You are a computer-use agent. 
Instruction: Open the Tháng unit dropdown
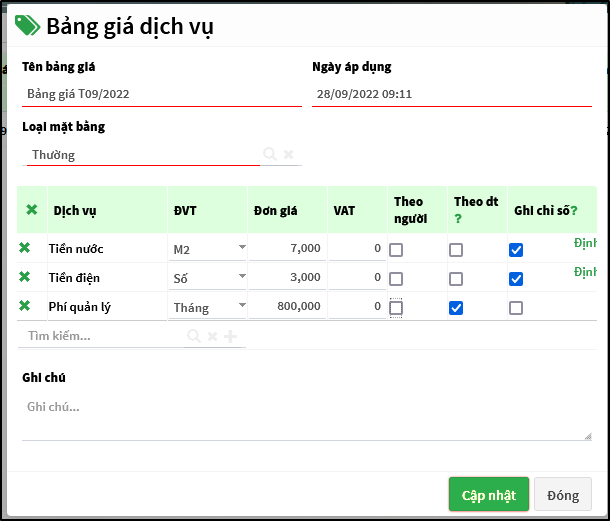(x=241, y=306)
